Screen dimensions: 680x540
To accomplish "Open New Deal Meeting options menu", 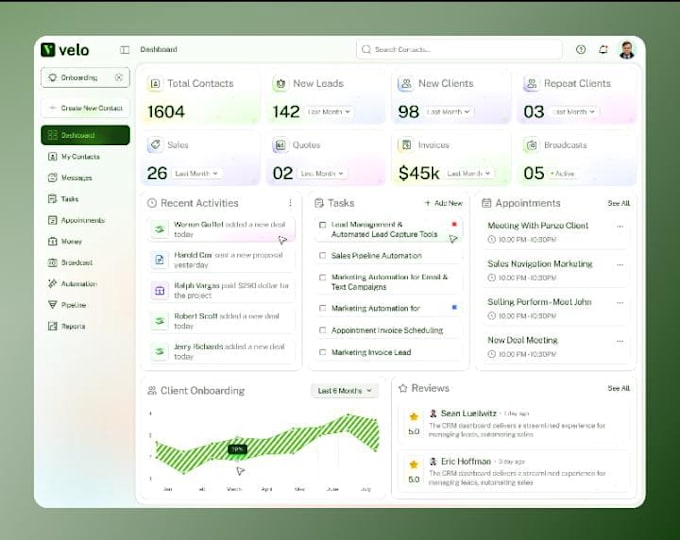I will click(620, 341).
